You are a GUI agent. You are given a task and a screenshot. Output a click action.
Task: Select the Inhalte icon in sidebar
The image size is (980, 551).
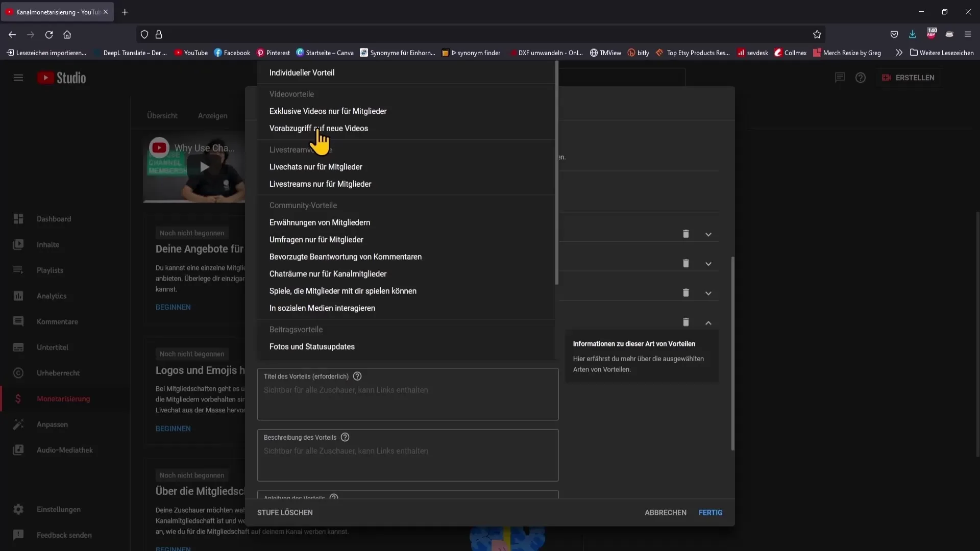(18, 243)
